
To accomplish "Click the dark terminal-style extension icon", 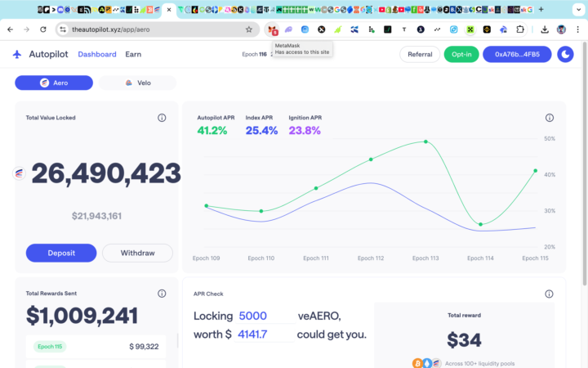I will point(387,29).
